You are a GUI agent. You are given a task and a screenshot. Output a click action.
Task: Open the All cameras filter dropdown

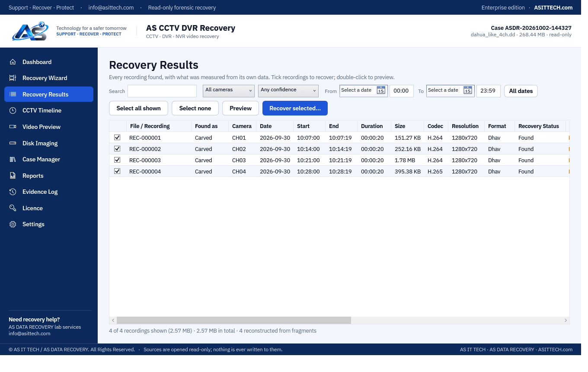(x=229, y=91)
